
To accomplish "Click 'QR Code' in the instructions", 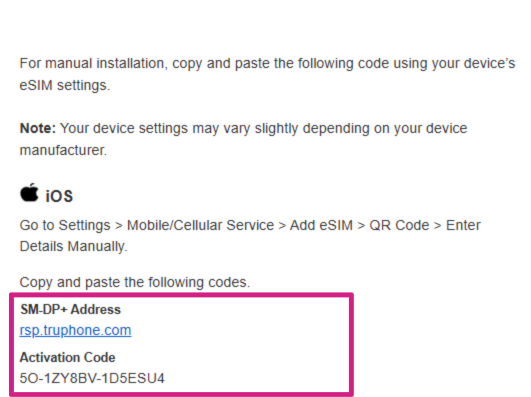I will click(x=399, y=225).
